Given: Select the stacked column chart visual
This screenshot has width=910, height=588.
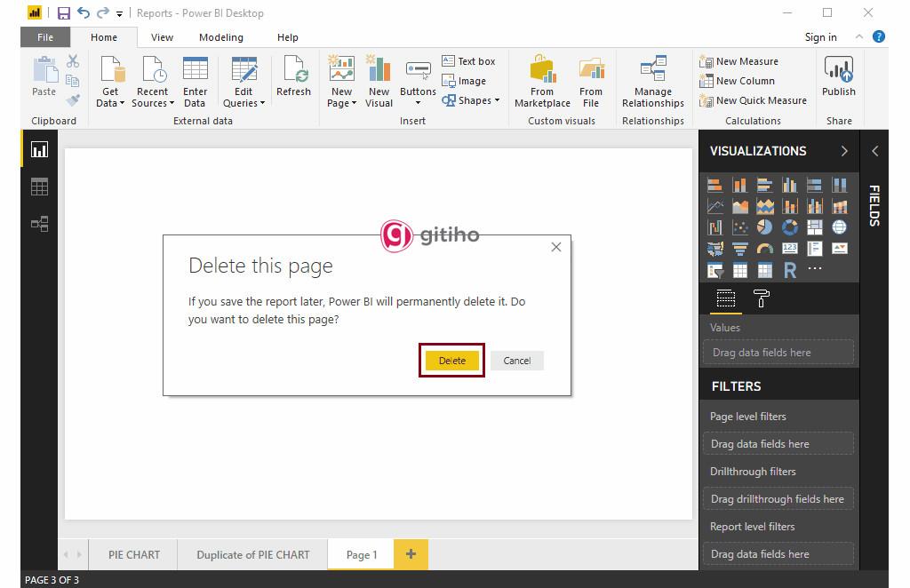Looking at the screenshot, I should click(x=740, y=185).
